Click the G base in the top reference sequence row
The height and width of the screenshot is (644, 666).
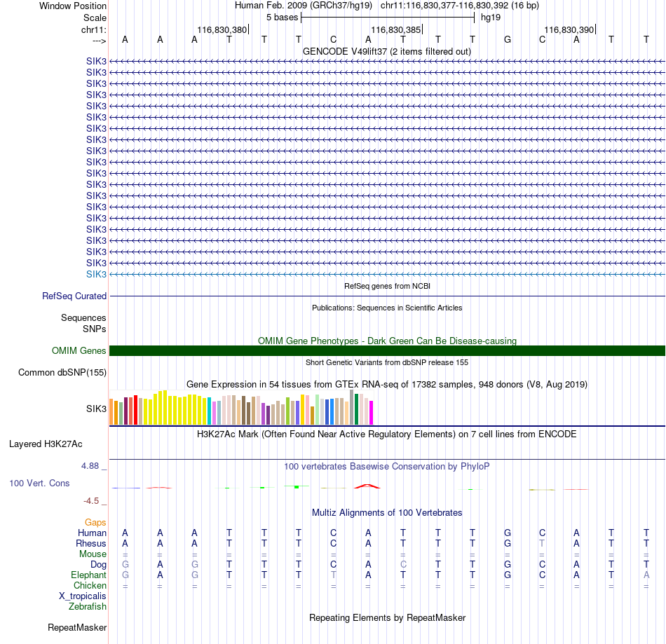(x=507, y=39)
